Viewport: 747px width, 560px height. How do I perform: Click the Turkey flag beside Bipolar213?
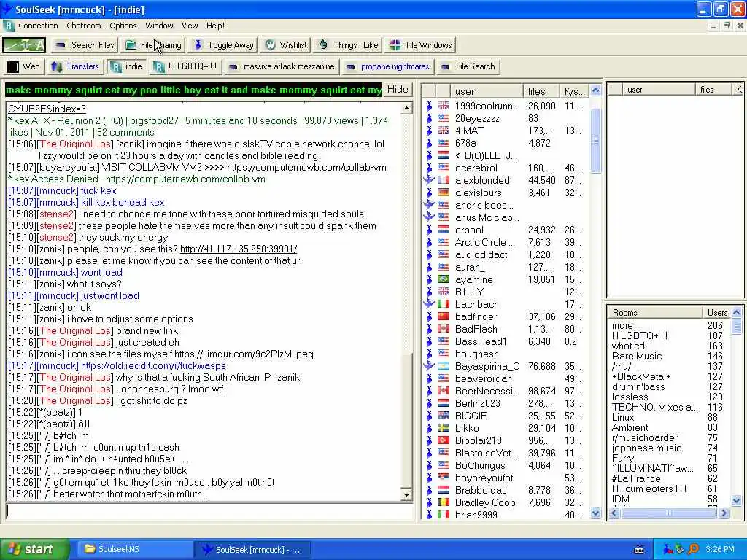click(x=444, y=440)
